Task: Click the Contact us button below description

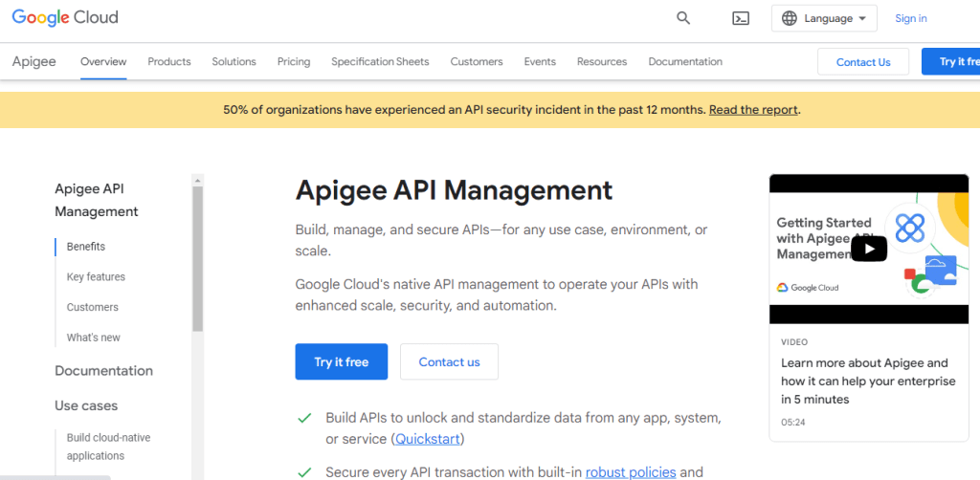Action: pyautogui.click(x=450, y=361)
